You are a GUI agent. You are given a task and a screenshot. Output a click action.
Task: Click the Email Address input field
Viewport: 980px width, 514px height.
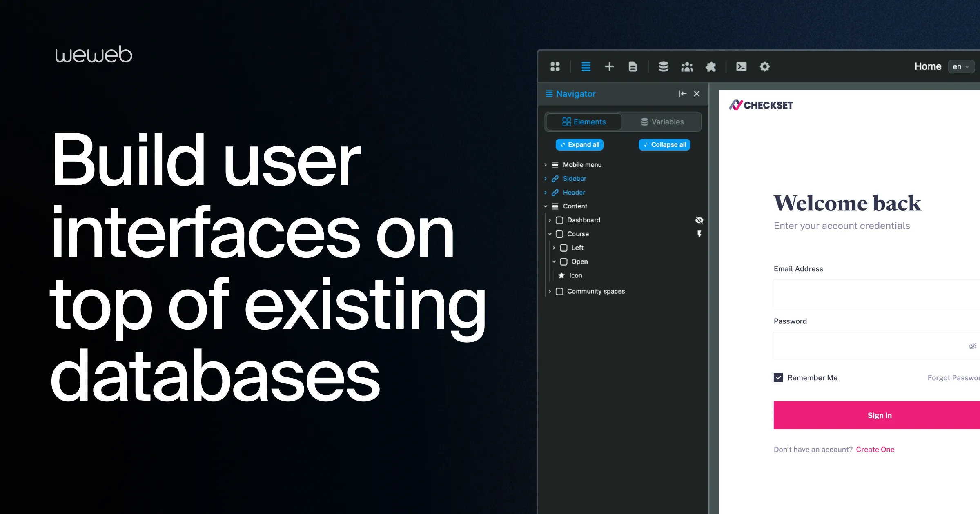click(876, 293)
